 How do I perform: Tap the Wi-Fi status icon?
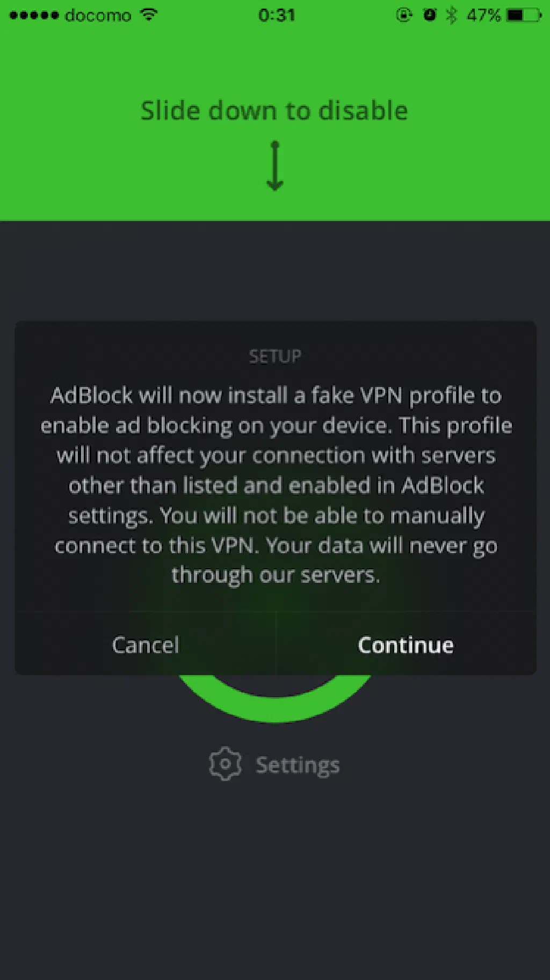149,15
